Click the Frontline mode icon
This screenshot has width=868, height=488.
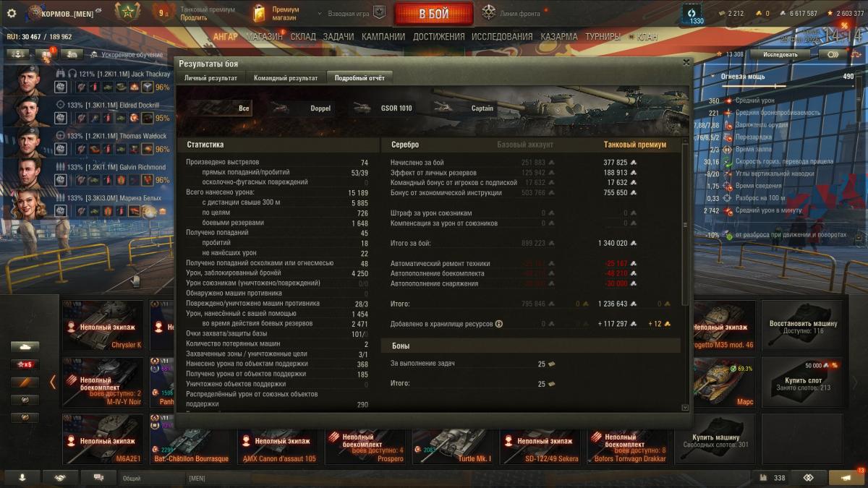click(489, 12)
